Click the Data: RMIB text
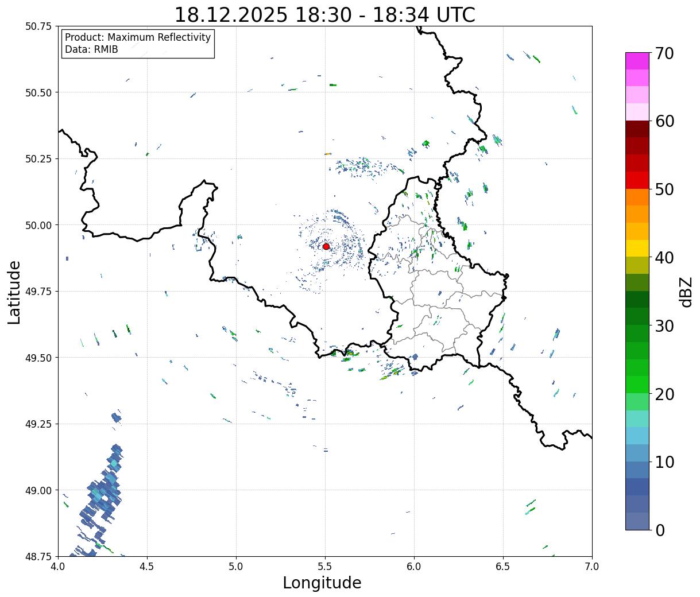Screen dimensions: 700x597 coord(91,49)
